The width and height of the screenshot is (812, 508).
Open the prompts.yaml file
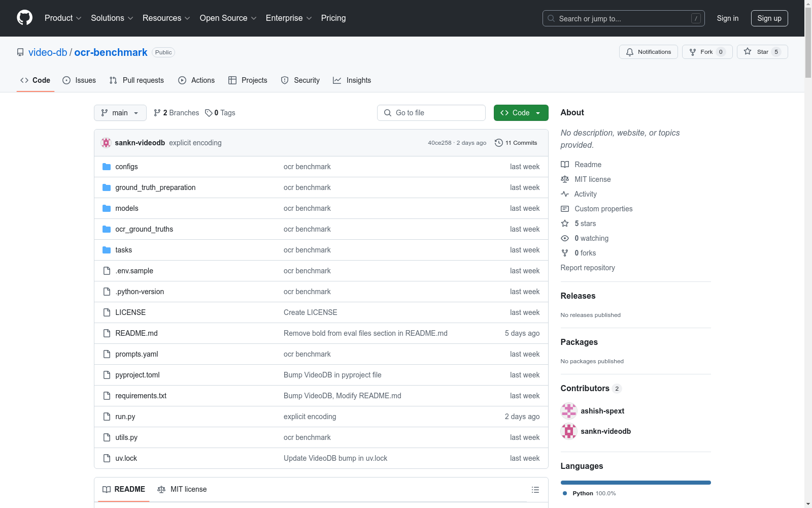click(x=137, y=354)
